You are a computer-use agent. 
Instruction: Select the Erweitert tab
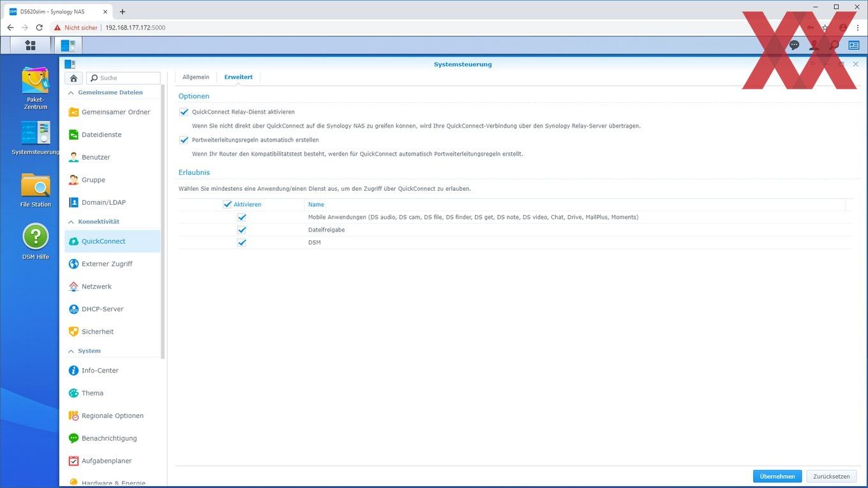pyautogui.click(x=238, y=77)
